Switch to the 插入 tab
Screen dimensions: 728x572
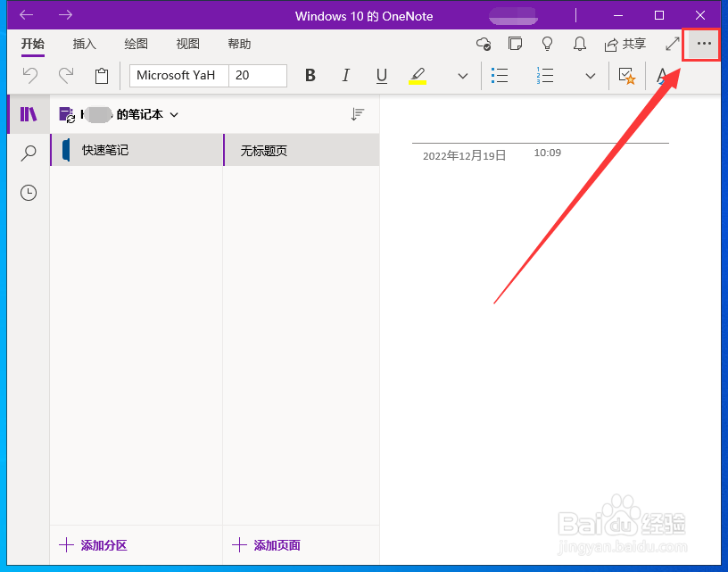point(85,44)
